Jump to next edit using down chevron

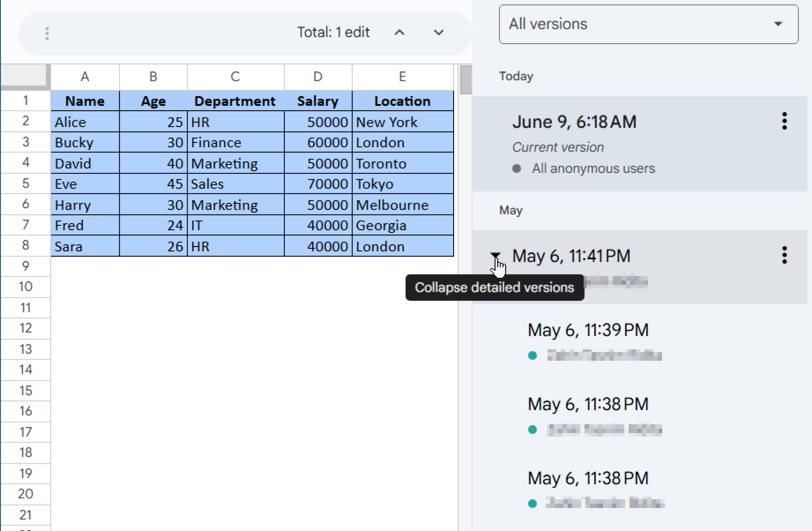pos(439,33)
